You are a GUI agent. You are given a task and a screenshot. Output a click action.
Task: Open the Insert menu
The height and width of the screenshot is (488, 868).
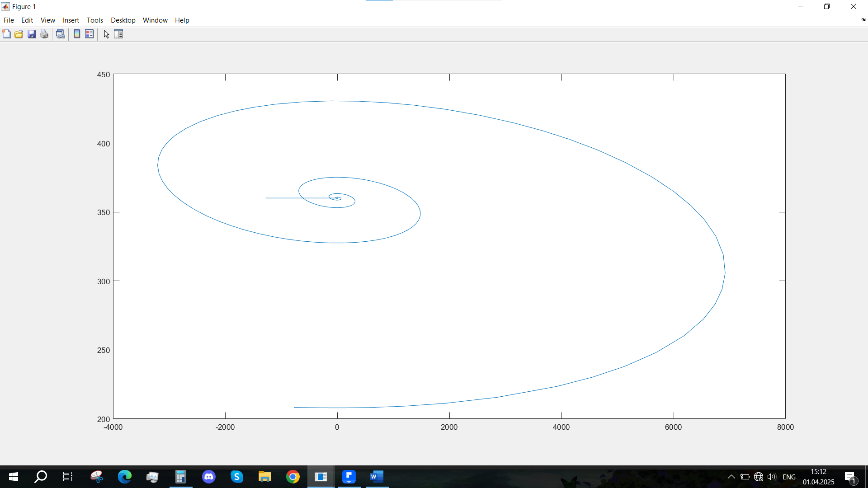pos(71,20)
